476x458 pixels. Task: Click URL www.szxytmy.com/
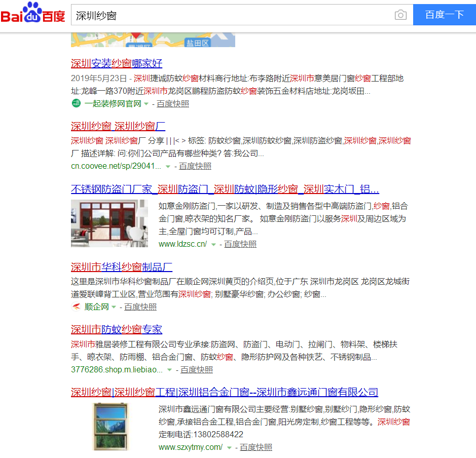191,447
